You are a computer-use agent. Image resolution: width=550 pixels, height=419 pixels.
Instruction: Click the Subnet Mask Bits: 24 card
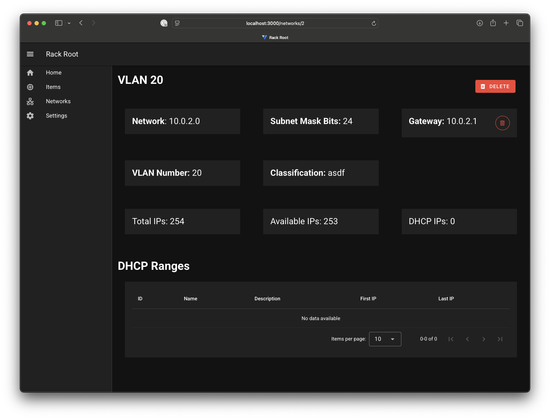321,121
